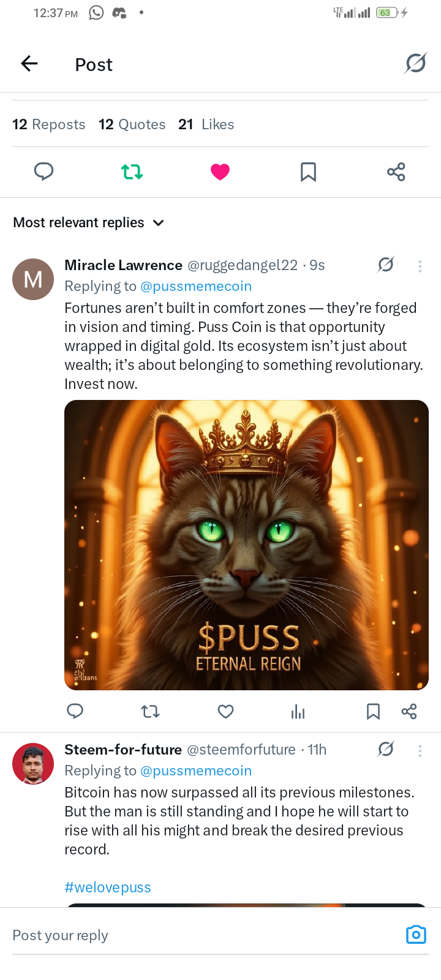
Task: Open the #welovepuss hashtag
Action: [108, 888]
